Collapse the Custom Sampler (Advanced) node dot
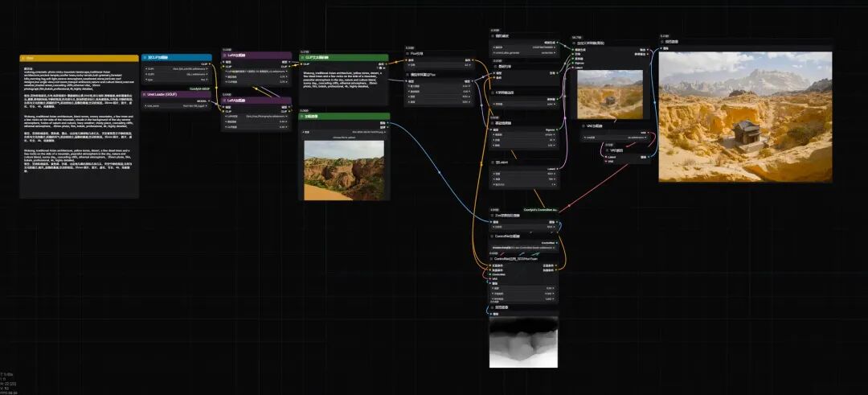 pyautogui.click(x=574, y=43)
